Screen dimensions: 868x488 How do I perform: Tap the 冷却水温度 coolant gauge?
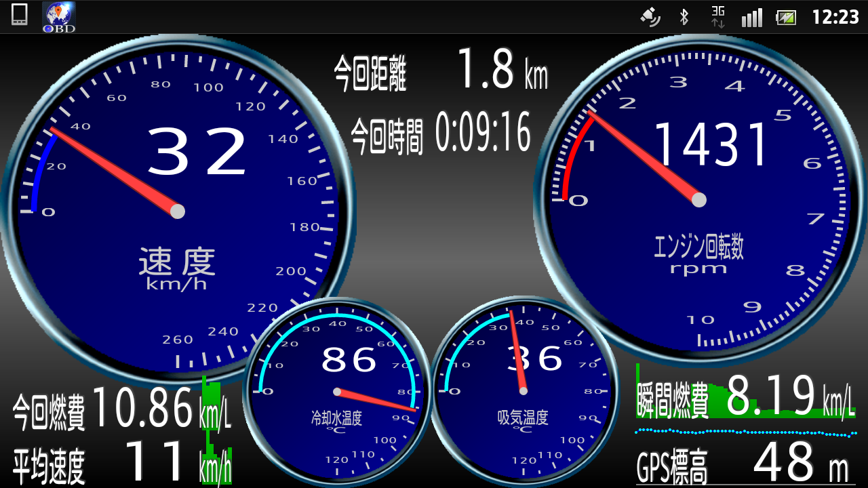pos(337,391)
